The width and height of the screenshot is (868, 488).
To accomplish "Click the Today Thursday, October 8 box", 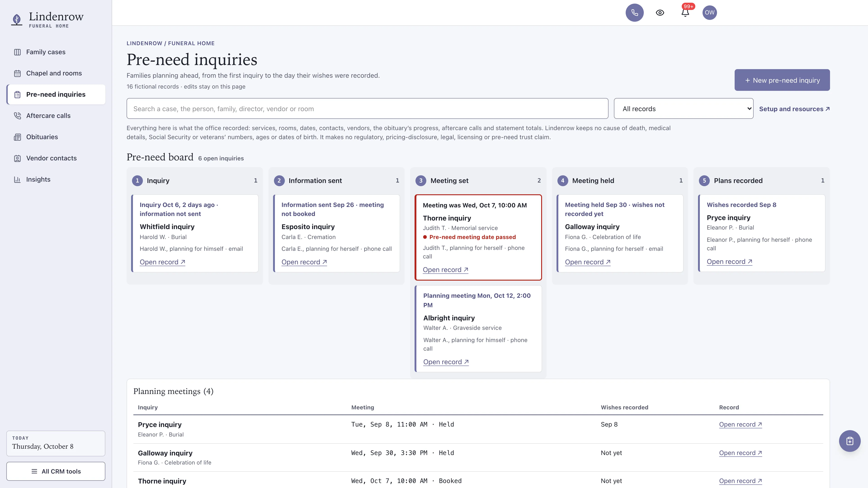I will [56, 443].
